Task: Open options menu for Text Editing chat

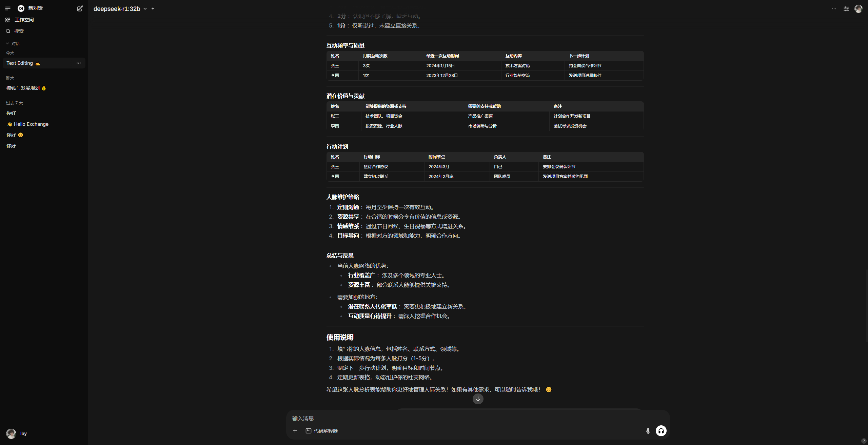Action: [79, 63]
